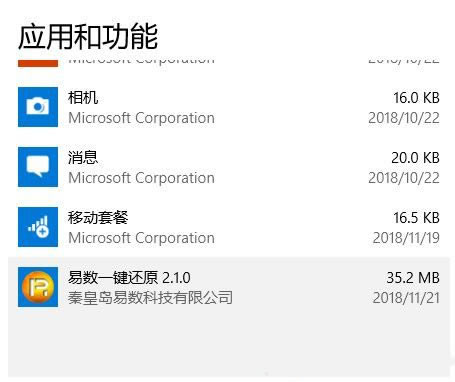Click the 消息 speech bubble icon
The width and height of the screenshot is (455, 382).
pyautogui.click(x=38, y=167)
